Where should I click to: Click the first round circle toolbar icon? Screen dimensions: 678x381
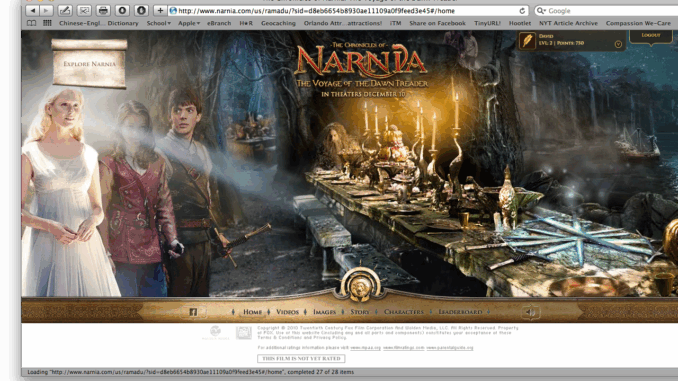[122, 10]
